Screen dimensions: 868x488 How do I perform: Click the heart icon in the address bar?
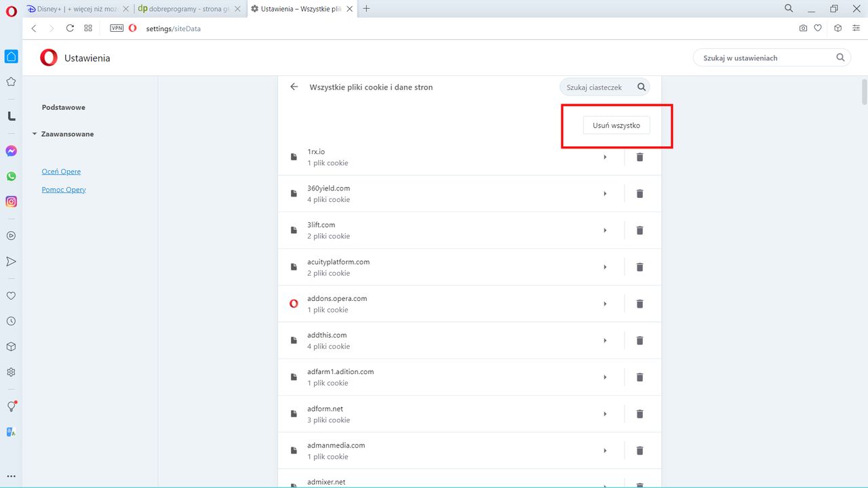point(818,28)
